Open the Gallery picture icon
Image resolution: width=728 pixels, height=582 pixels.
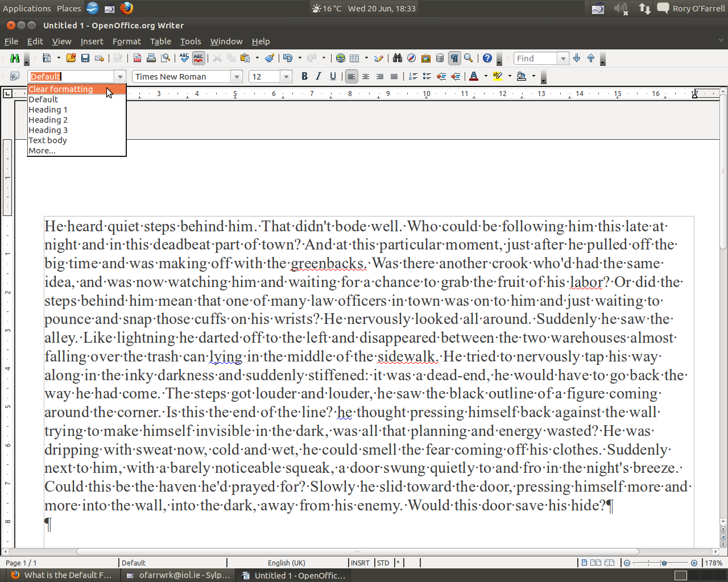tap(425, 58)
